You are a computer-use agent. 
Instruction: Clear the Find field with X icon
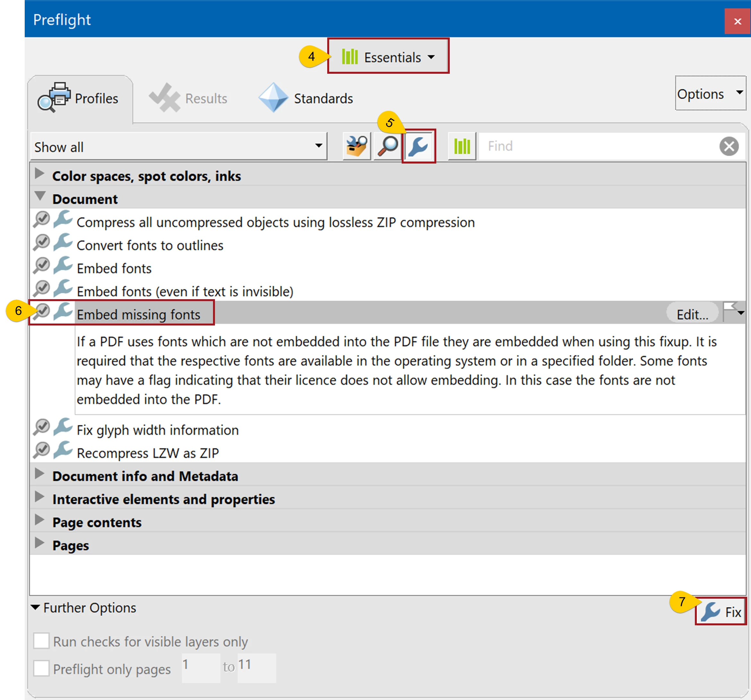pos(729,146)
